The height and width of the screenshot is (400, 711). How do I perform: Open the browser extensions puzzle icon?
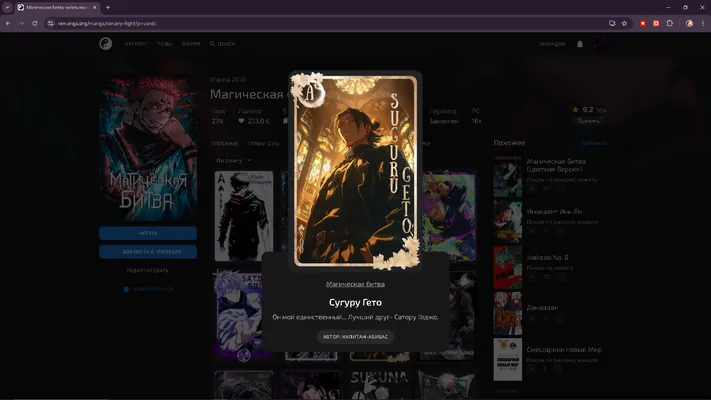tap(670, 23)
